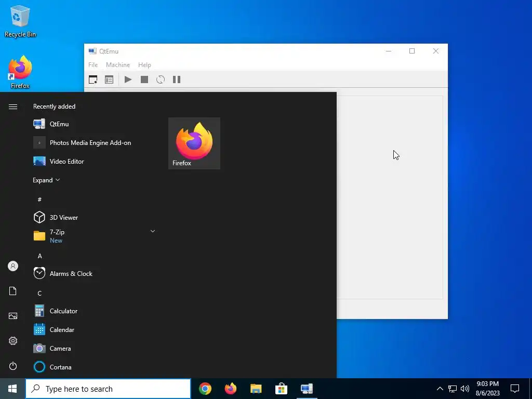Click the network icon in system tray
The image size is (532, 399).
(x=453, y=389)
